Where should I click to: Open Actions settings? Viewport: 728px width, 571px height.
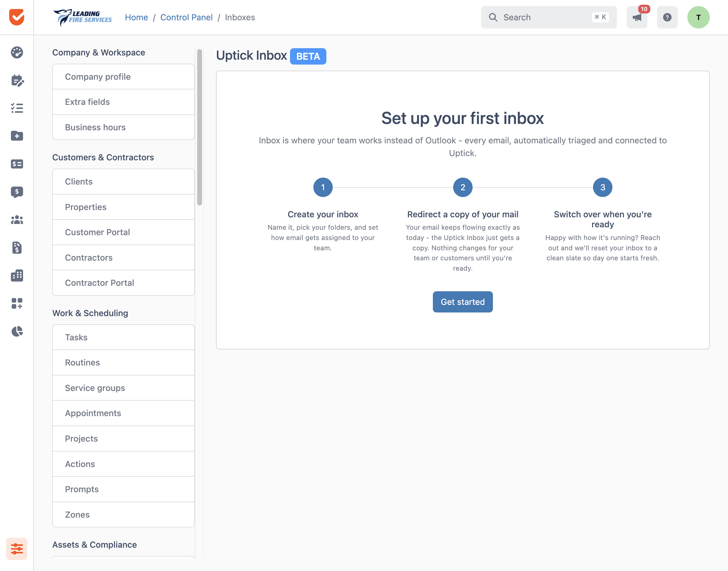pyautogui.click(x=123, y=464)
